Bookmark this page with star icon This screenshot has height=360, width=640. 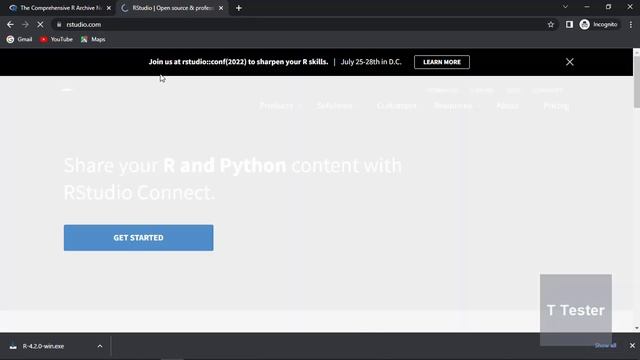551,24
